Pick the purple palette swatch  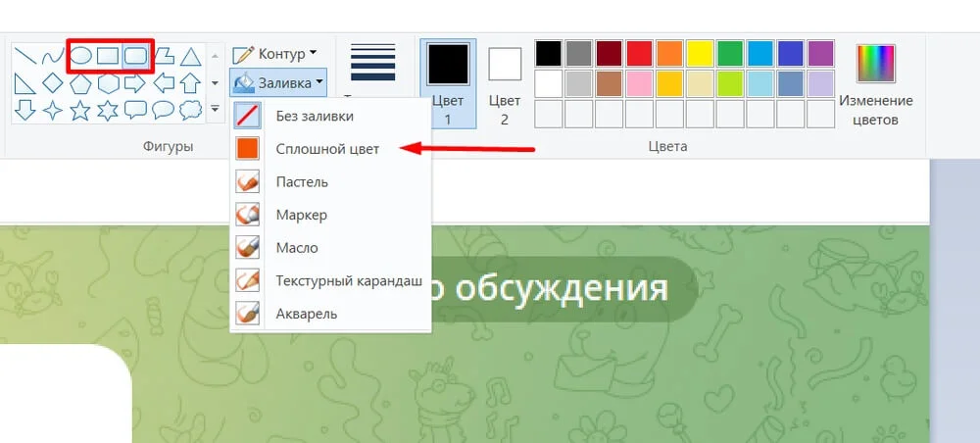[x=820, y=54]
